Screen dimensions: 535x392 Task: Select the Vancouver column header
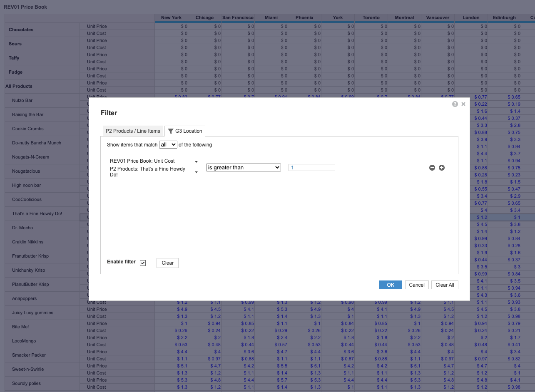[438, 17]
